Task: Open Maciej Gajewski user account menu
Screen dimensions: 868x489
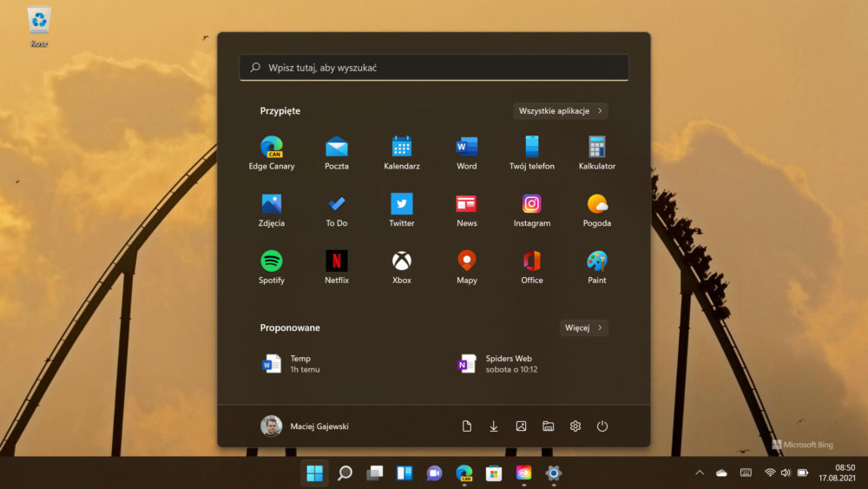Action: (305, 426)
